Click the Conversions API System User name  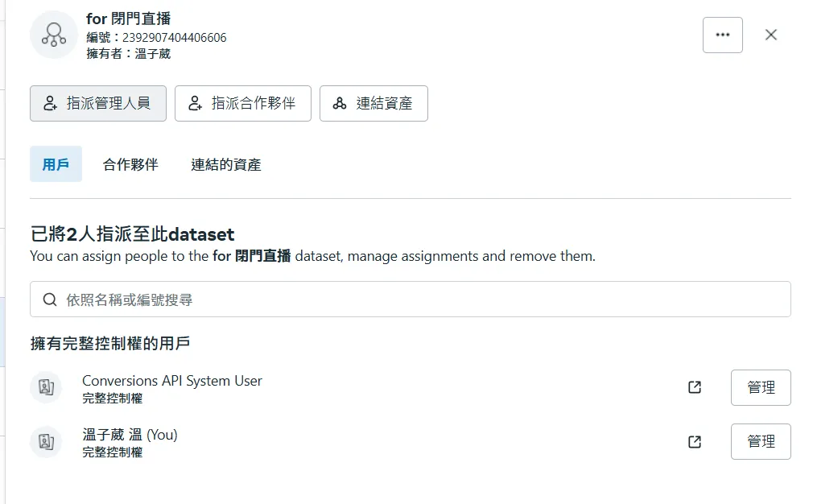[x=172, y=381]
